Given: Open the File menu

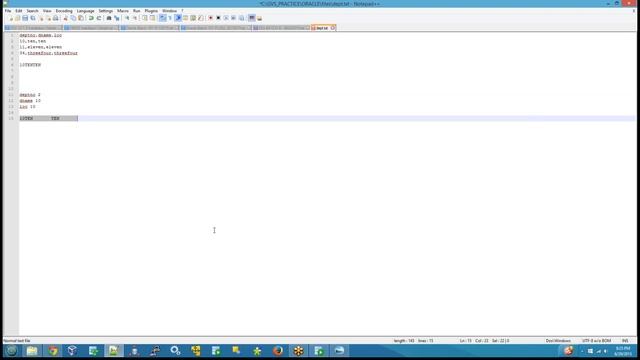Looking at the screenshot, I should [8, 11].
